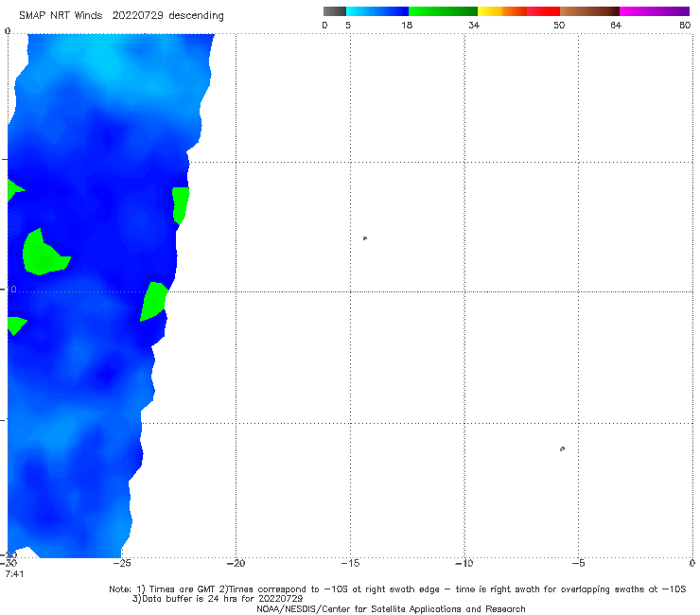Click the brown segment of the color bar
Screen dimensions: 700x615
click(589, 11)
